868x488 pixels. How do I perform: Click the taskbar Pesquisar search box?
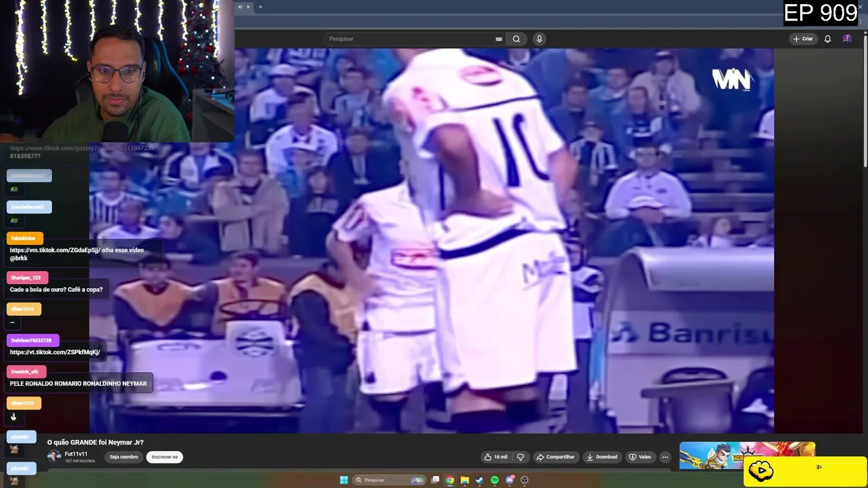(389, 480)
